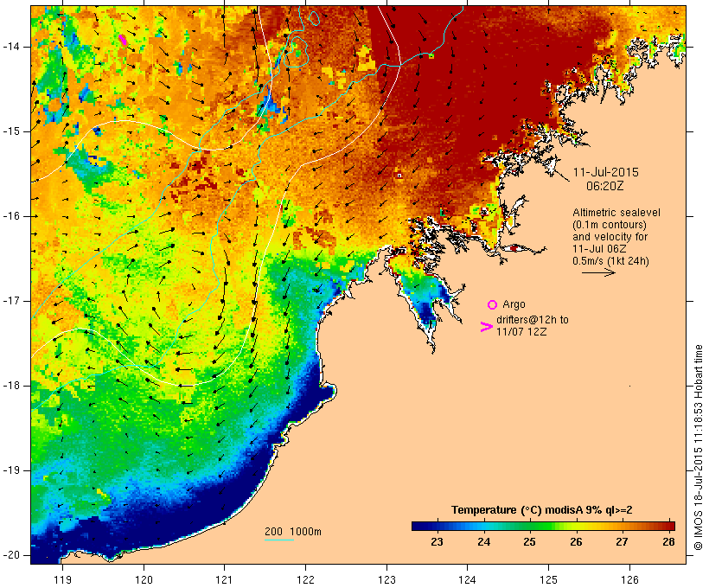Click latitude axis label -16

[10, 216]
